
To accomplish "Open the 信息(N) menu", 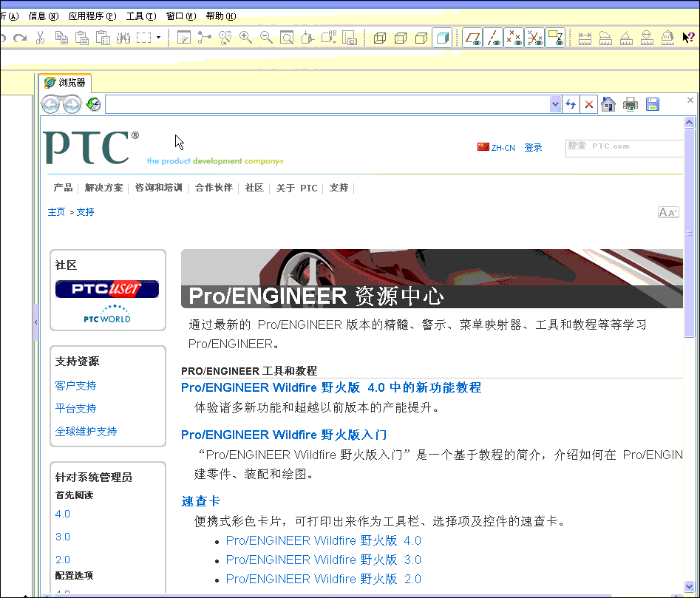I will coord(44,16).
